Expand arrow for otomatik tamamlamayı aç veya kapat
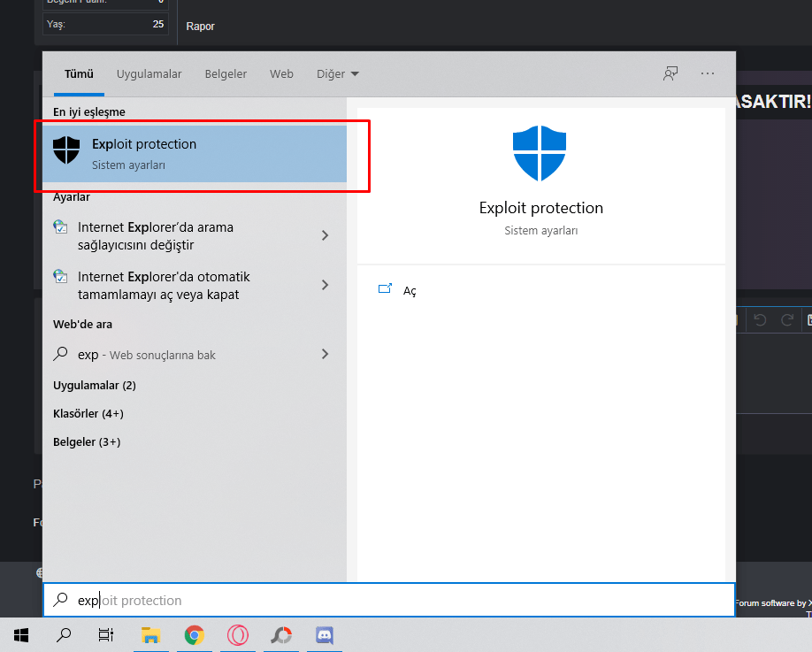Viewport: 812px width, 652px height. click(326, 285)
